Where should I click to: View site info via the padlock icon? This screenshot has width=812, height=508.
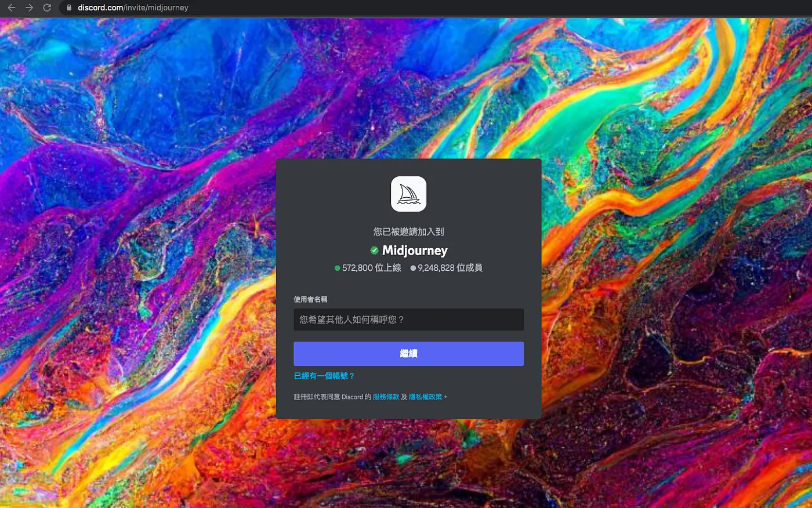(69, 8)
